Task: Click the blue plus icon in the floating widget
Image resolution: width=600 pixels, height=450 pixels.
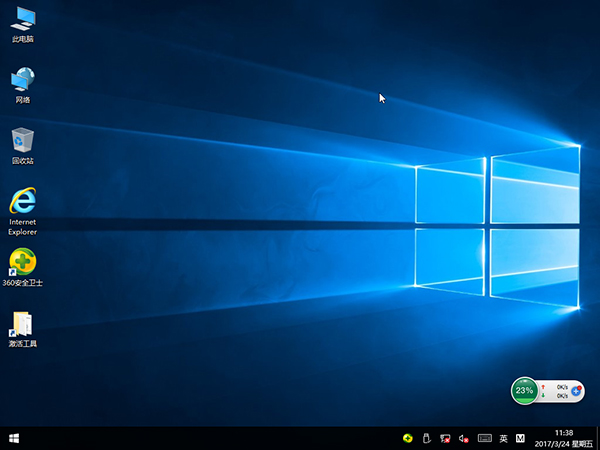Action: coord(576,391)
